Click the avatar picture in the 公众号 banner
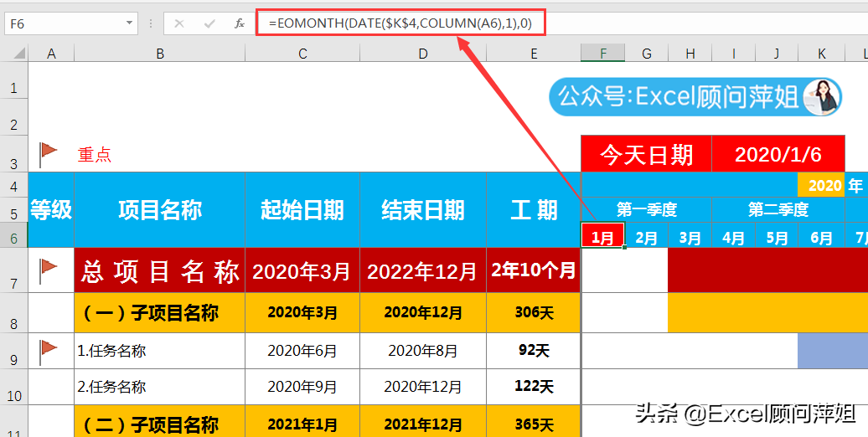Image resolution: width=868 pixels, height=437 pixels. (821, 97)
